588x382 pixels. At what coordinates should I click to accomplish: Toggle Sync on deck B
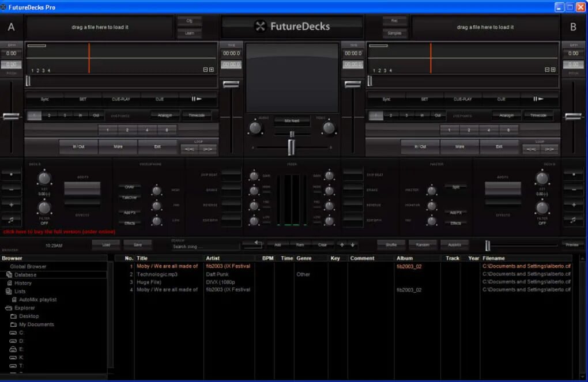[x=386, y=99]
